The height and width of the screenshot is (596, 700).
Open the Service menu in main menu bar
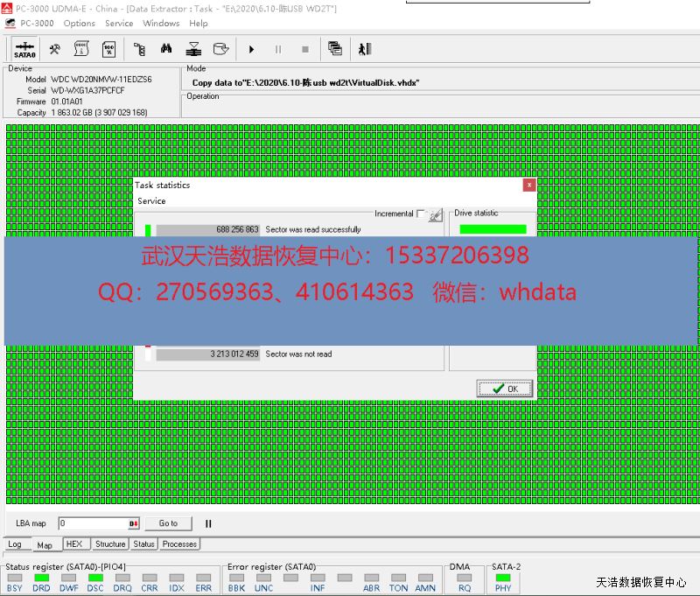coord(119,24)
